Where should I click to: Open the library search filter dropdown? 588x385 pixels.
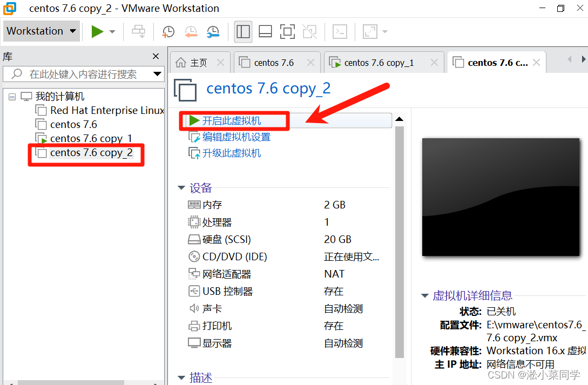158,74
